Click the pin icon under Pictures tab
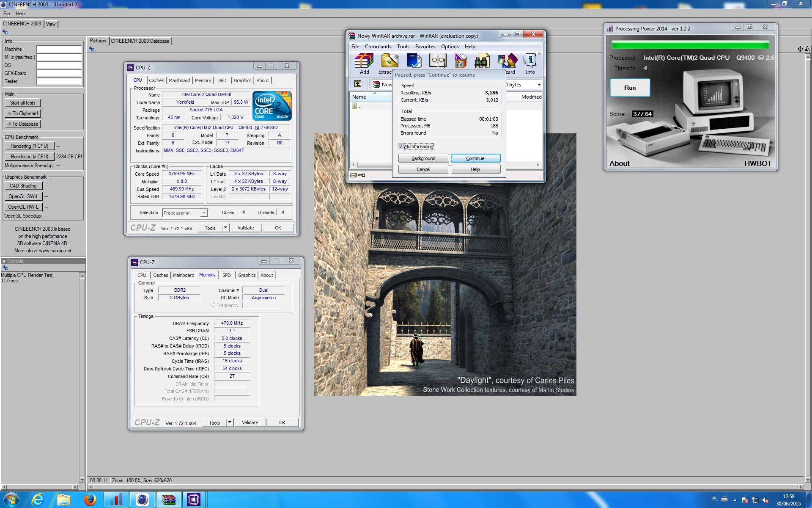Screen dimensions: 812x508 tap(92, 49)
